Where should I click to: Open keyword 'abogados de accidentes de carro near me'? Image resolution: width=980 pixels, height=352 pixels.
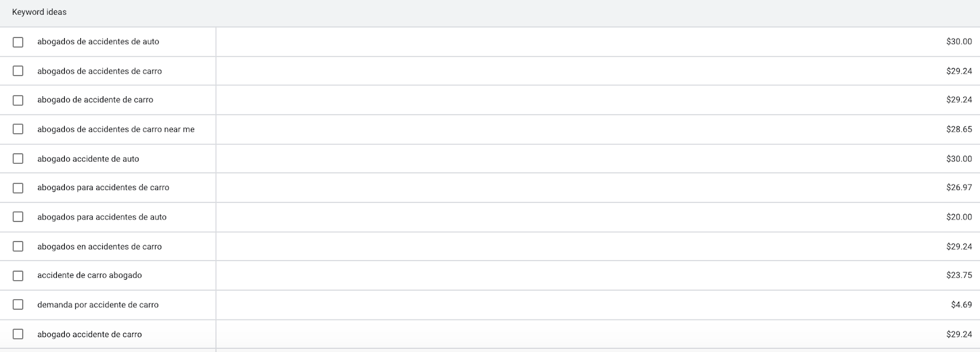pos(116,129)
